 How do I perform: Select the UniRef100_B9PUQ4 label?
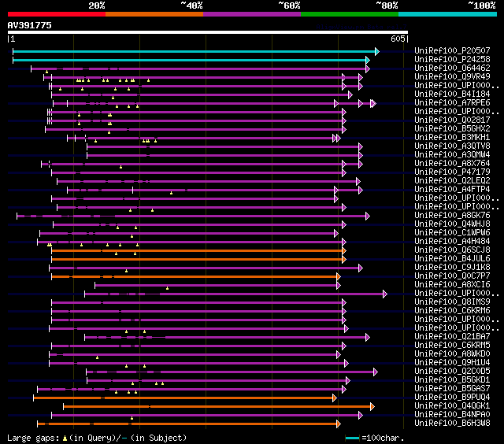tap(452, 398)
